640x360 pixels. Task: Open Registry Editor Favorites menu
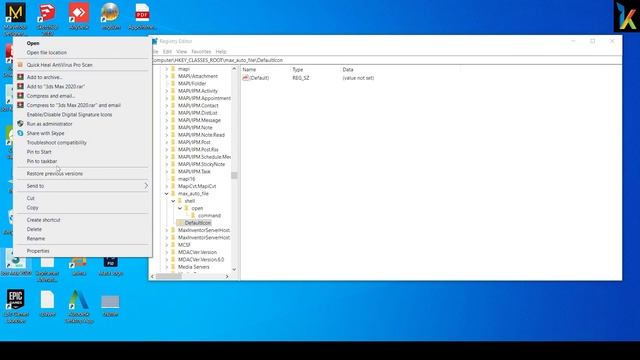(x=201, y=52)
